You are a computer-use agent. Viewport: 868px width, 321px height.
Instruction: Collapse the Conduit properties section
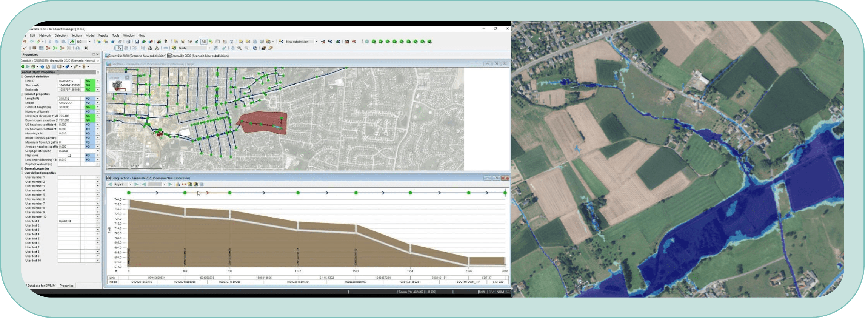pyautogui.click(x=22, y=94)
